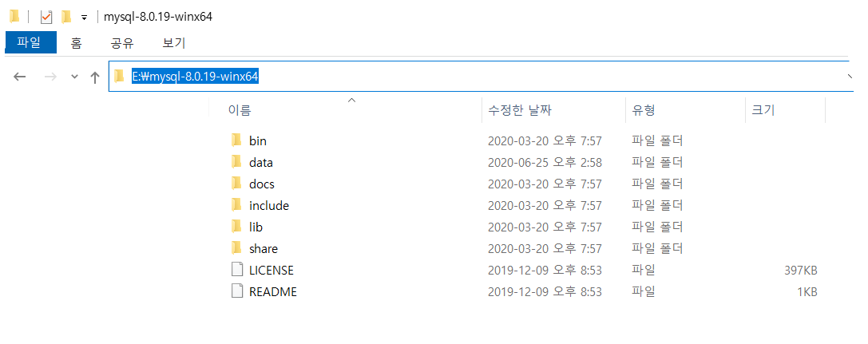Select the README file icon

click(x=237, y=291)
